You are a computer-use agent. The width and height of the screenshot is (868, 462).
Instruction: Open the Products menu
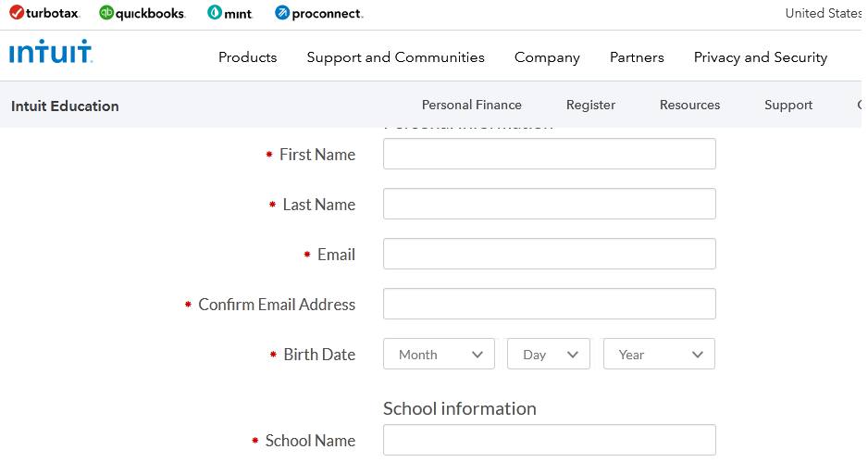click(247, 57)
